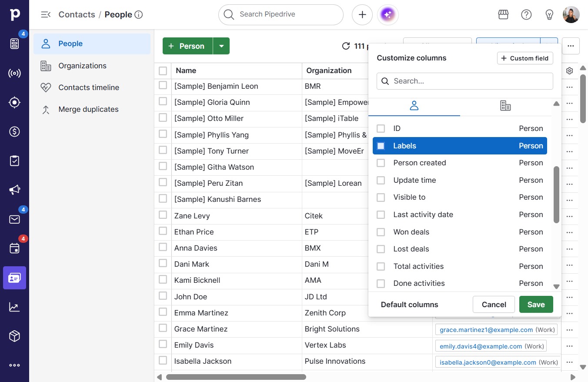Open Emily Davis's email link
This screenshot has width=588, height=382.
pyautogui.click(x=481, y=346)
